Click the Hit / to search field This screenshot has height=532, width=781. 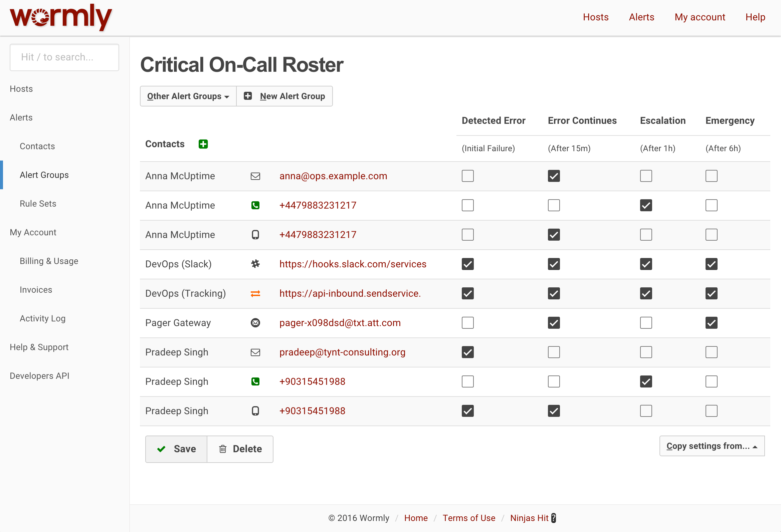[64, 57]
